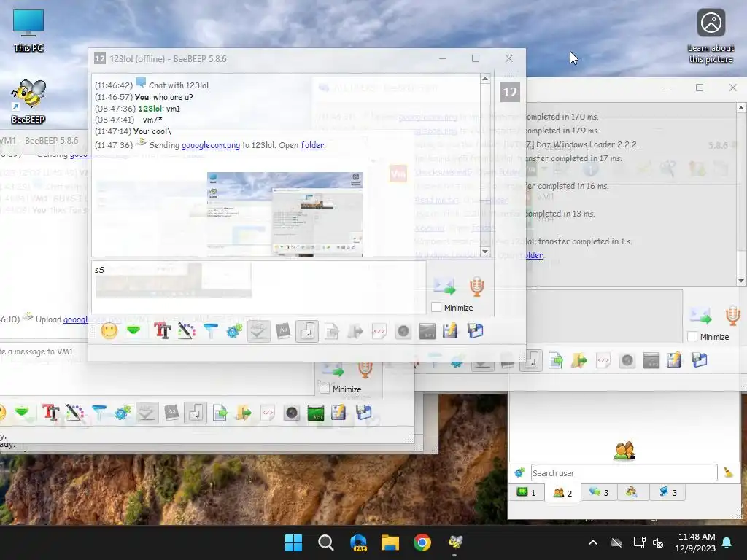Open Google Chrome from taskbar
Viewport: 747px width, 560px height.
coord(422,542)
